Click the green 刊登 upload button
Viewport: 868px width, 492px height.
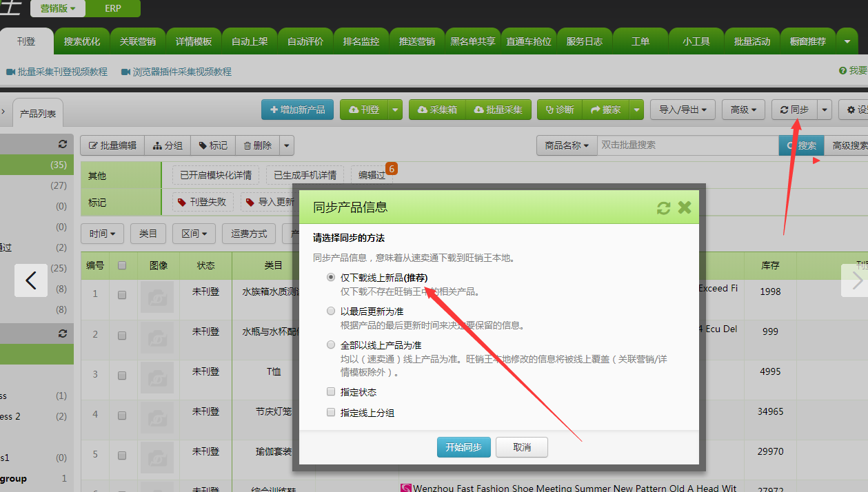364,110
